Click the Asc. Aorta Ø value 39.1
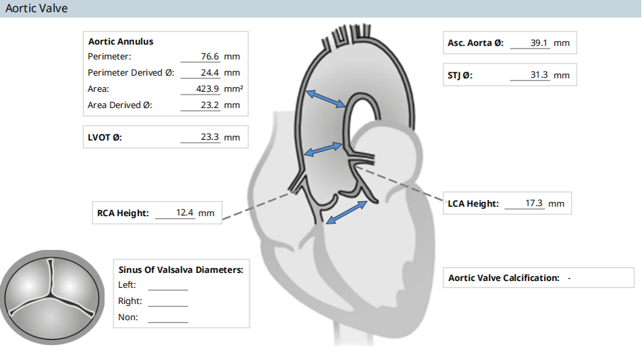The width and height of the screenshot is (644, 356). point(530,43)
